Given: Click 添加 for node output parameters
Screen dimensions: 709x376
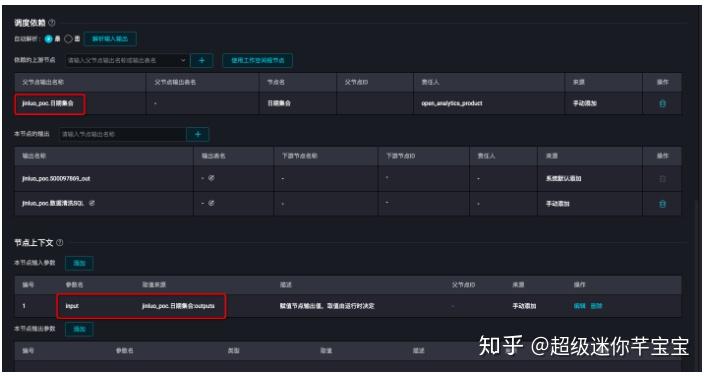Looking at the screenshot, I should 79,329.
